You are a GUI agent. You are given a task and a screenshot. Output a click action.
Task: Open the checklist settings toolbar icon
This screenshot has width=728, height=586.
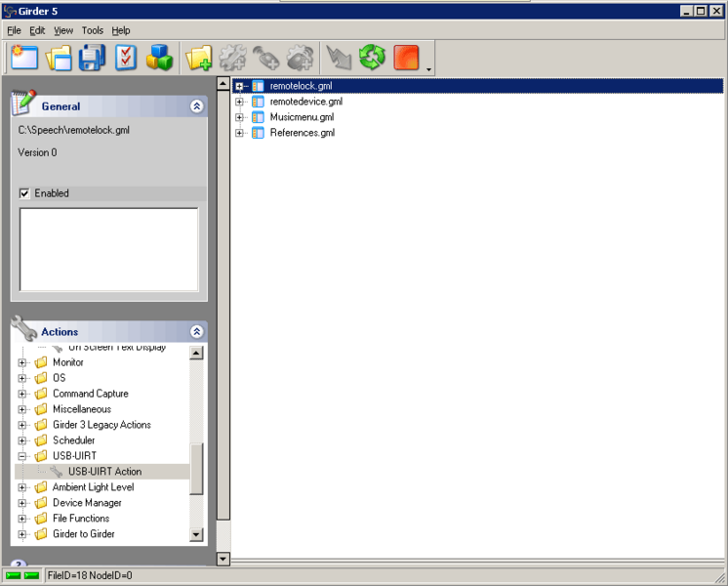(x=126, y=58)
